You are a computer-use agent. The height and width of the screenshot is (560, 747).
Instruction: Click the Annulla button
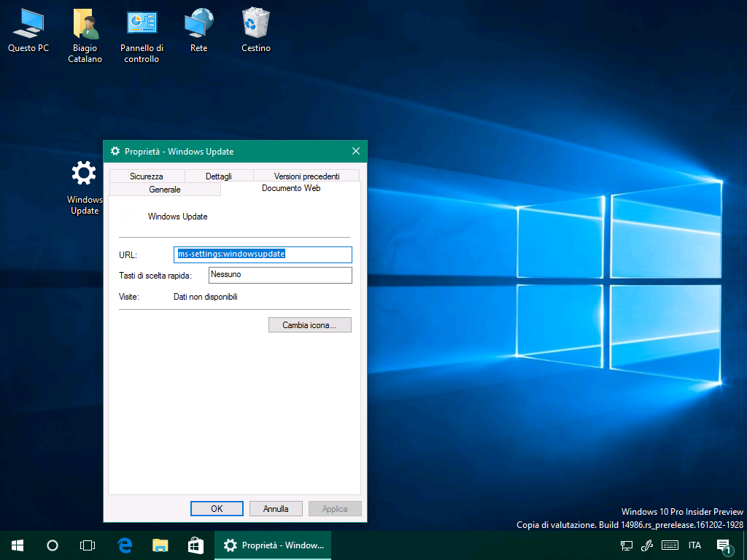click(x=276, y=508)
